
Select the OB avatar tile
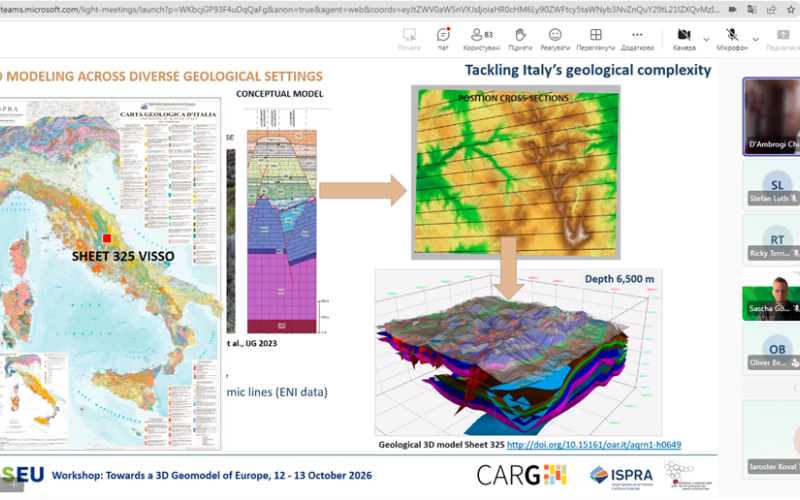click(771, 349)
